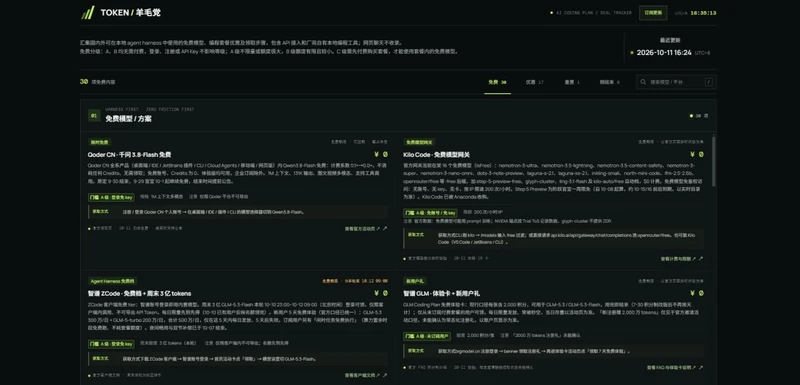Click the 获取方式 box on GLM card
Viewport: 800px width, 385px height.
[x=554, y=351]
